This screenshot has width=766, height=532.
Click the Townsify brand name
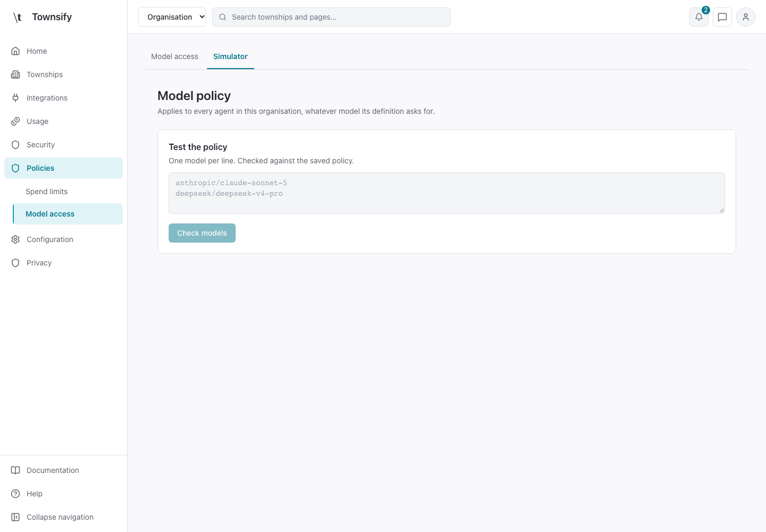click(x=52, y=17)
